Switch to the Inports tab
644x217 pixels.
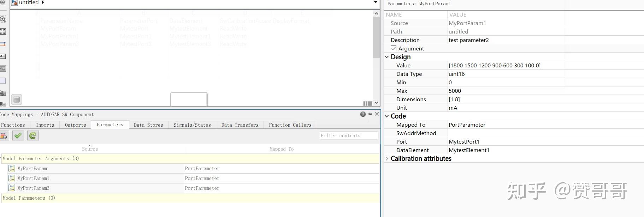(45, 125)
